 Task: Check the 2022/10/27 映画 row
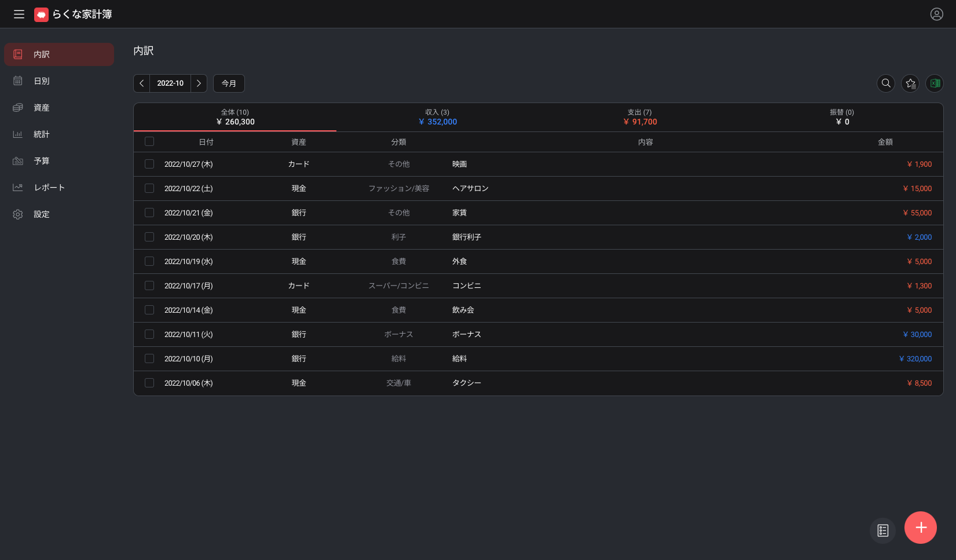pos(149,164)
